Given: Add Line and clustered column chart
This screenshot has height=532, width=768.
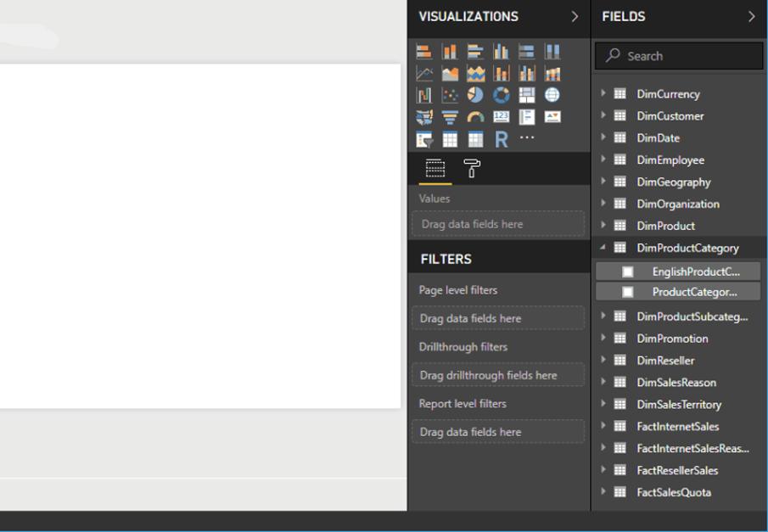Looking at the screenshot, I should (x=526, y=74).
